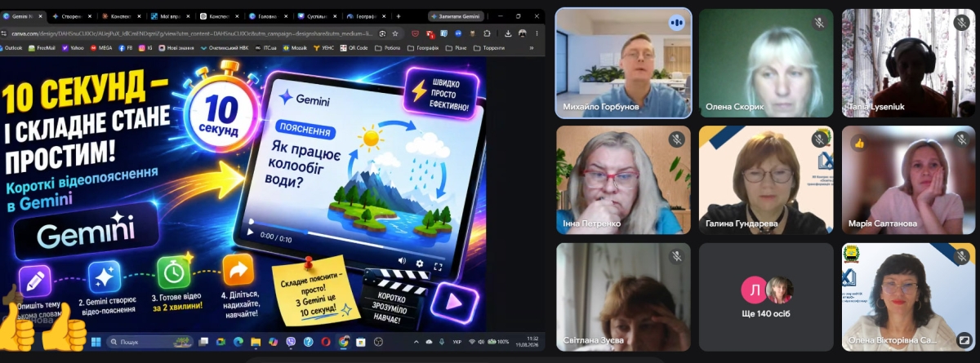The width and height of the screenshot is (980, 363).
Task: Open the Нові знання bookmark
Action: [176, 48]
